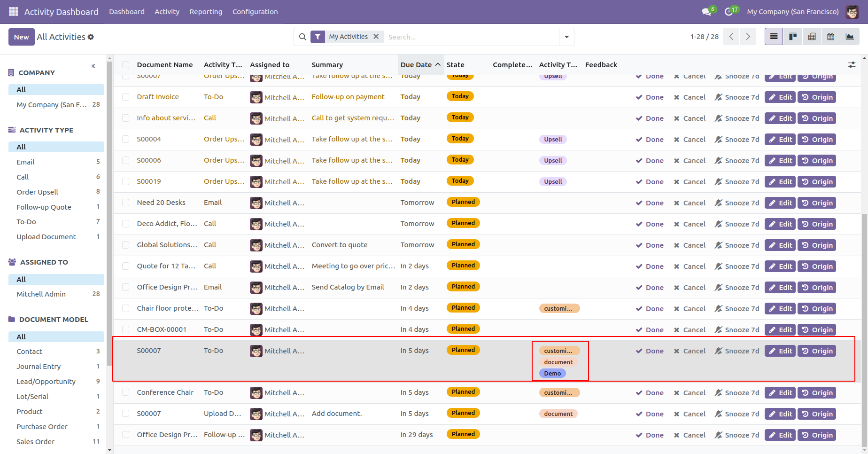Check the S00019 row checkbox
Screen dimensions: 868x454
125,181
